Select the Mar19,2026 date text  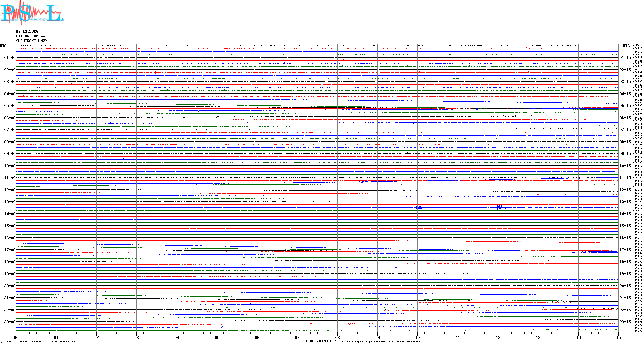tap(27, 31)
